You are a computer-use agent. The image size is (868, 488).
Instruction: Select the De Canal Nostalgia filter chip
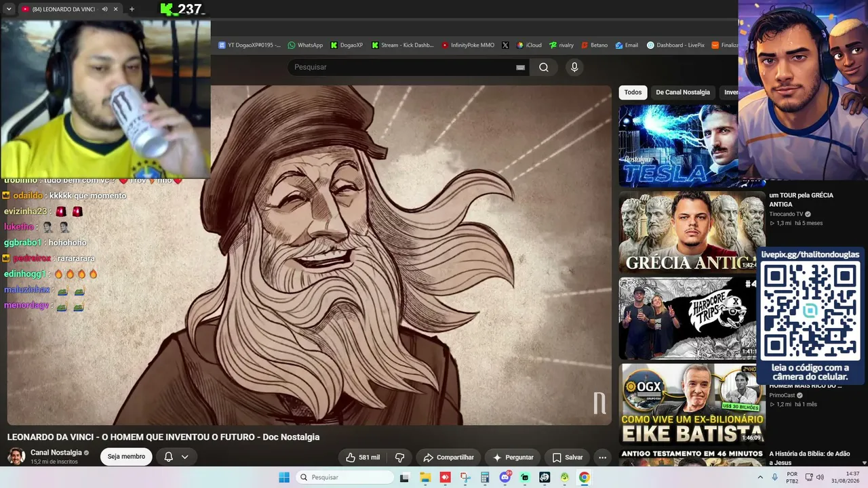tap(683, 92)
